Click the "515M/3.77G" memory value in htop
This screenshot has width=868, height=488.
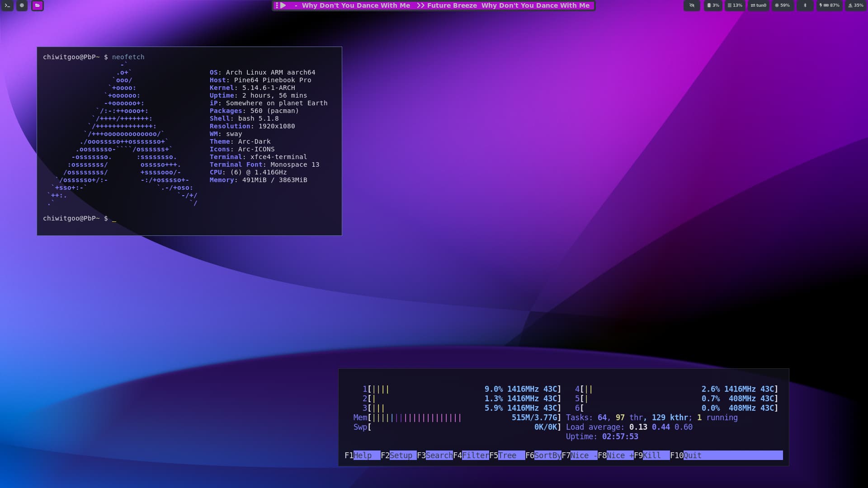[x=534, y=418]
